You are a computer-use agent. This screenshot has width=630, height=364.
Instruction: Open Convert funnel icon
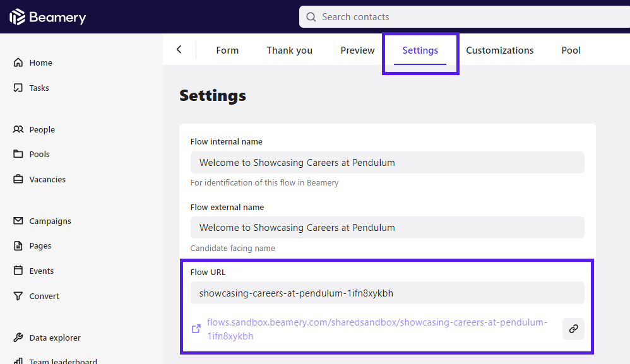click(x=18, y=296)
